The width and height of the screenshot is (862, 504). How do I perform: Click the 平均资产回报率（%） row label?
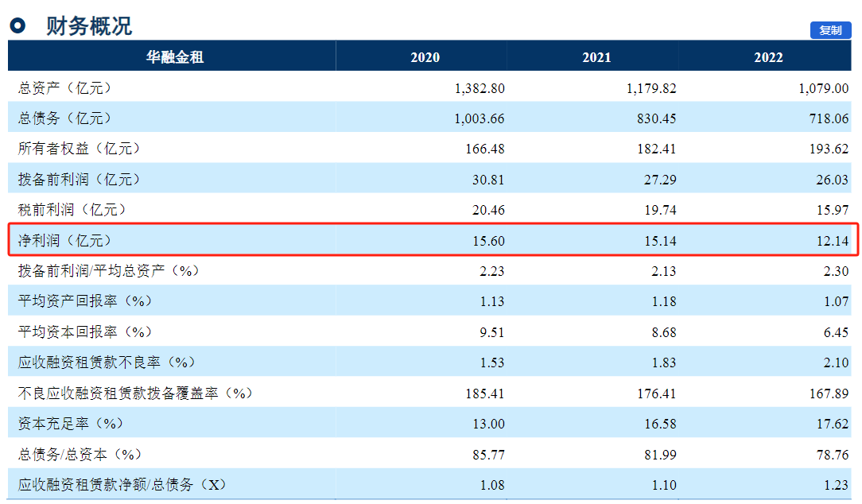(85, 301)
